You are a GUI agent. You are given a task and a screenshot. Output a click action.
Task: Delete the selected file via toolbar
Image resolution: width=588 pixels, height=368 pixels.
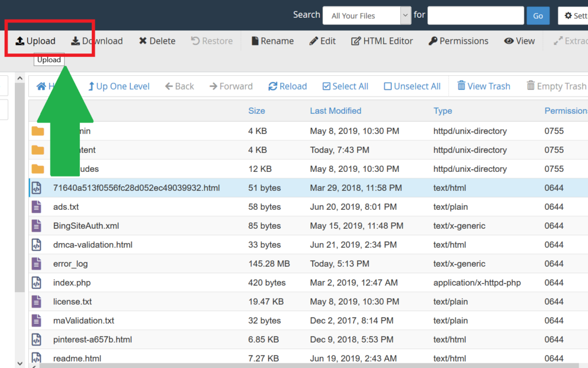(157, 41)
